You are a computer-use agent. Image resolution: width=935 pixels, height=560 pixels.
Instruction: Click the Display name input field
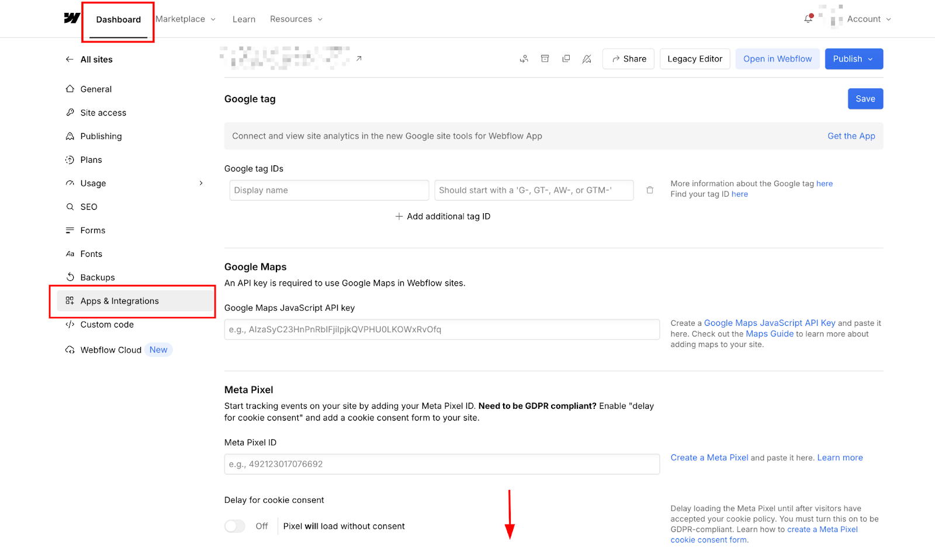[x=329, y=190]
